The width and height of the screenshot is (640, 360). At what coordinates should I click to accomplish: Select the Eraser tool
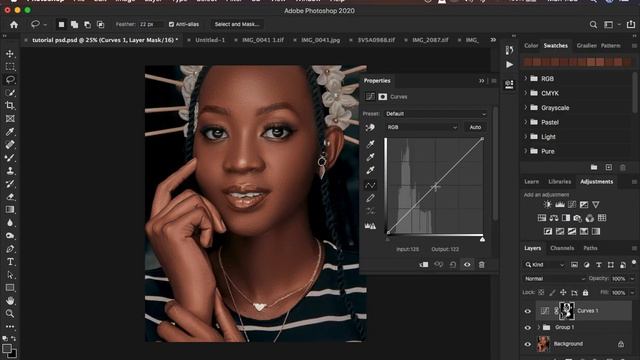10,197
